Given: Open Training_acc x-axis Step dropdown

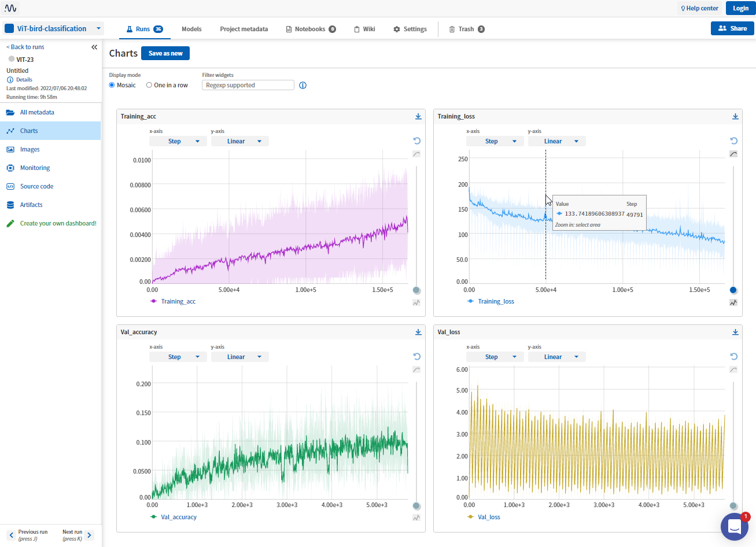Looking at the screenshot, I should (x=178, y=141).
